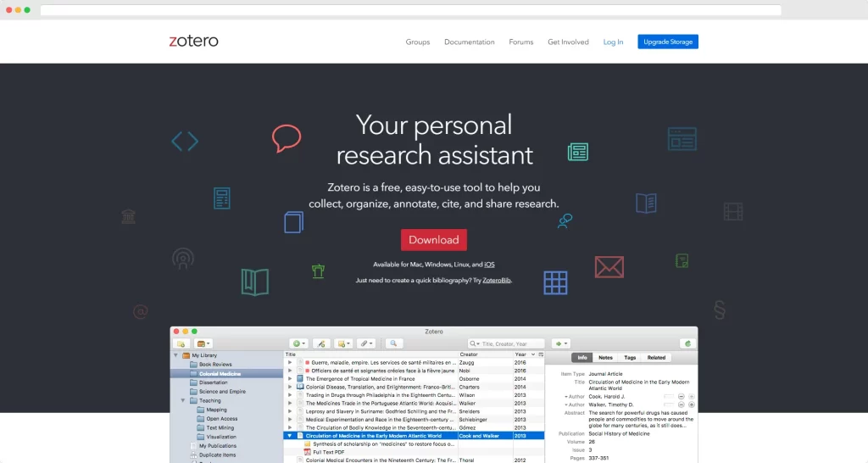Image resolution: width=868 pixels, height=463 pixels.
Task: Click minus button next to Walker, Timothy D.
Action: coord(682,404)
